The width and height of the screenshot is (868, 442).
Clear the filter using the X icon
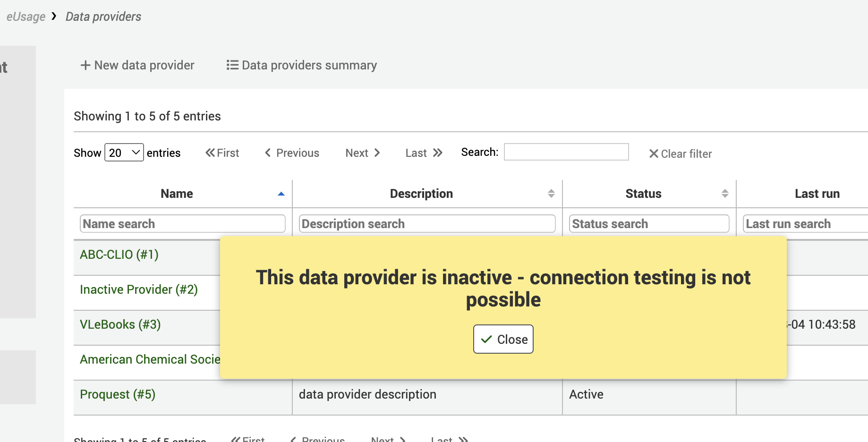point(654,153)
